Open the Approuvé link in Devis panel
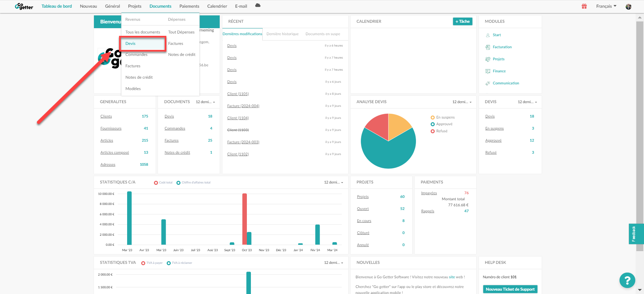This screenshot has width=644, height=294. pyautogui.click(x=493, y=141)
